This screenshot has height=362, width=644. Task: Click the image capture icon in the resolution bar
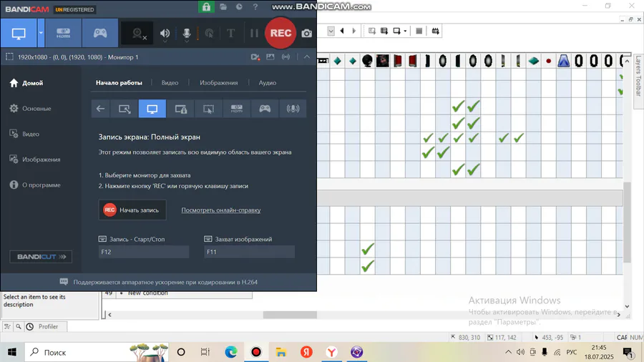270,57
